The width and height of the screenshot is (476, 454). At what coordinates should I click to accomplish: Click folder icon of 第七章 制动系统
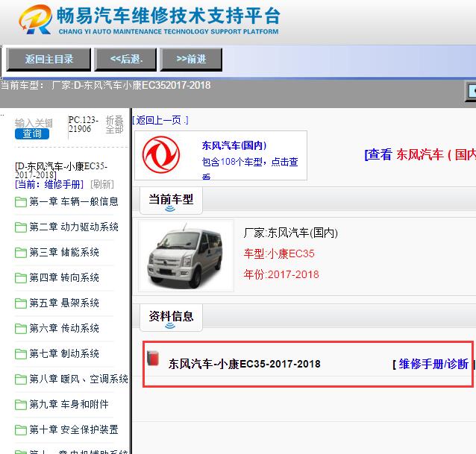pos(21,354)
